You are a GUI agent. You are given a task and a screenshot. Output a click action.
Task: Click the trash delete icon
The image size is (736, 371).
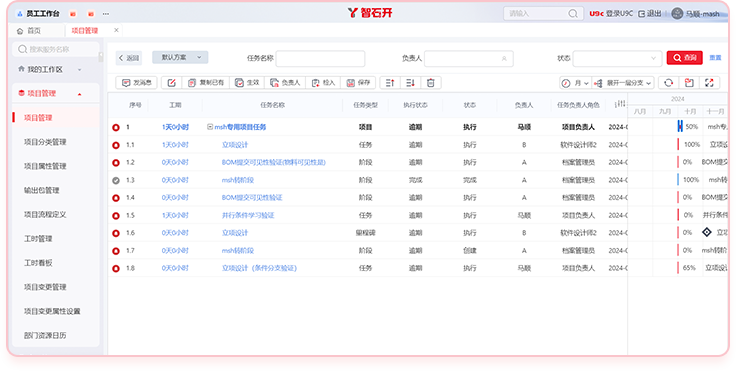click(x=431, y=83)
